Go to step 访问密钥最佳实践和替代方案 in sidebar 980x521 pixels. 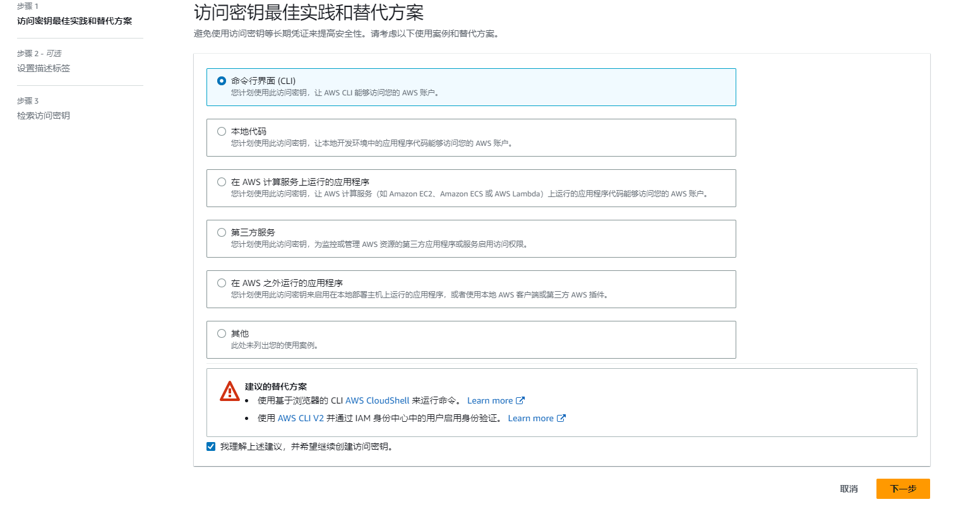click(75, 21)
